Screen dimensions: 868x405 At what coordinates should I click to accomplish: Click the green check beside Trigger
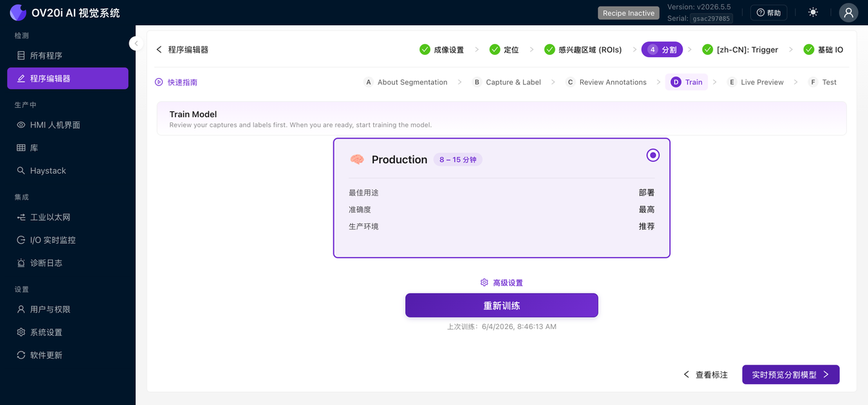(x=707, y=50)
